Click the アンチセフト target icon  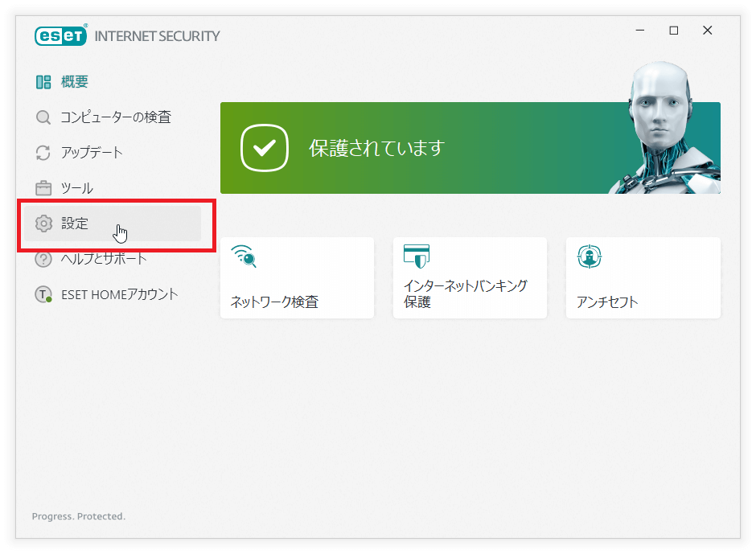pyautogui.click(x=590, y=256)
